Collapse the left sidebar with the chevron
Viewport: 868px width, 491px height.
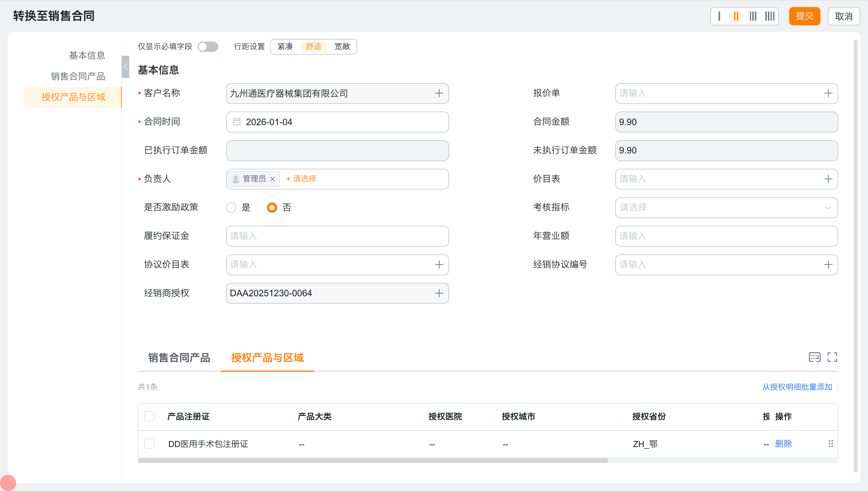click(125, 67)
